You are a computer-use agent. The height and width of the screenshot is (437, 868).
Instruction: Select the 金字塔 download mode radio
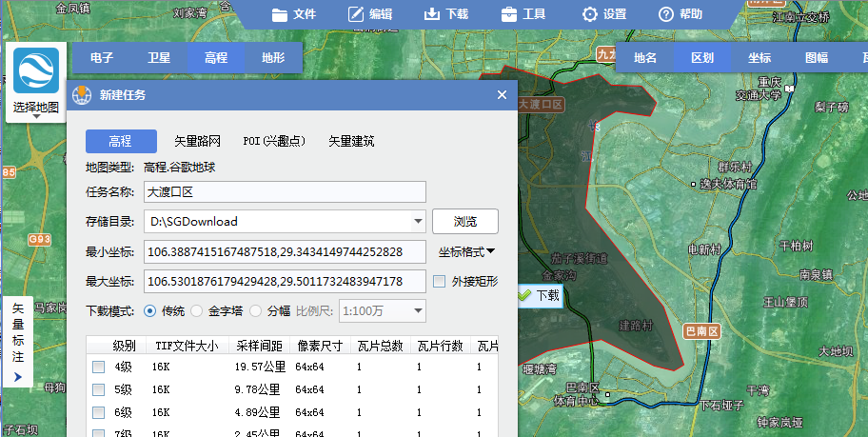click(196, 310)
